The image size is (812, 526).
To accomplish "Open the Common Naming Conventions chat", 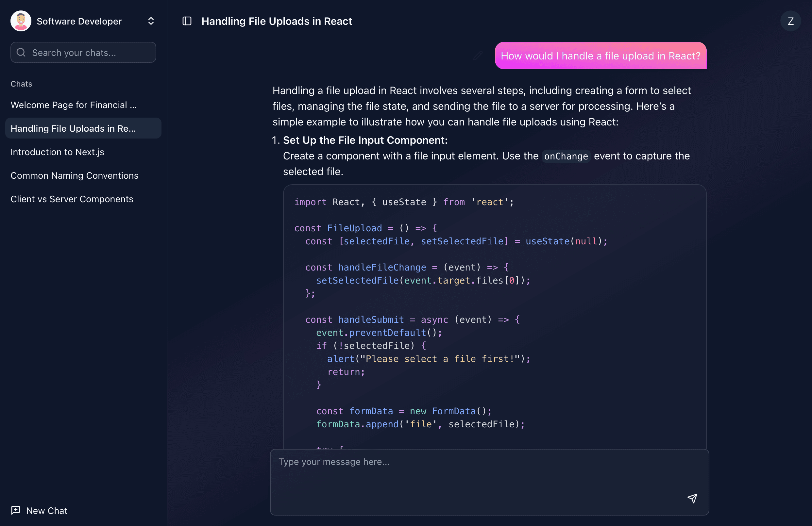I will coord(75,175).
